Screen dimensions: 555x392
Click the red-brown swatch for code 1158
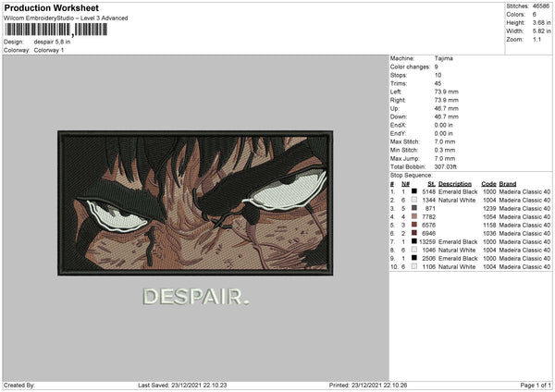tap(414, 225)
